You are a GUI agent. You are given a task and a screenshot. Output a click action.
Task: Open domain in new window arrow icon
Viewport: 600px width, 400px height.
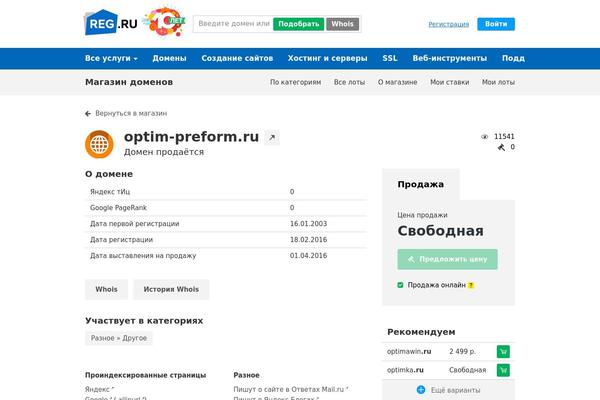(272, 137)
